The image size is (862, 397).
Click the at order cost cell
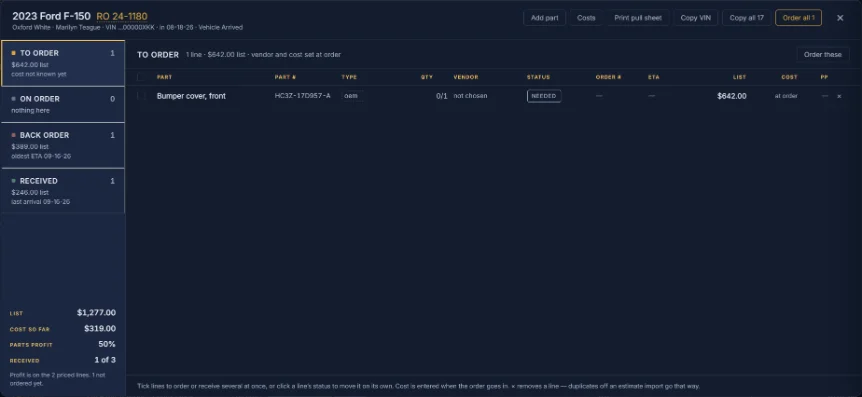[786, 96]
